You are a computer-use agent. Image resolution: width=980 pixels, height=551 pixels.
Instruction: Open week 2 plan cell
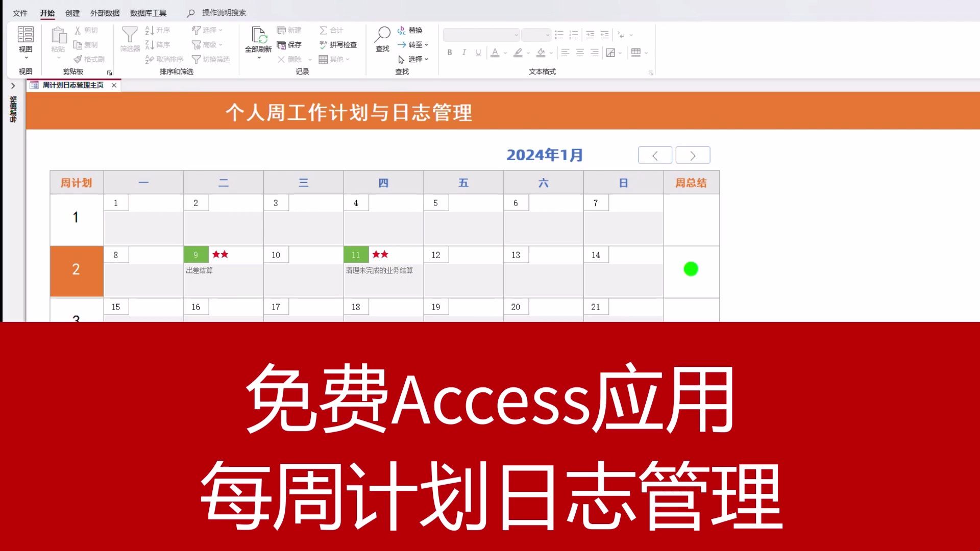pyautogui.click(x=77, y=271)
